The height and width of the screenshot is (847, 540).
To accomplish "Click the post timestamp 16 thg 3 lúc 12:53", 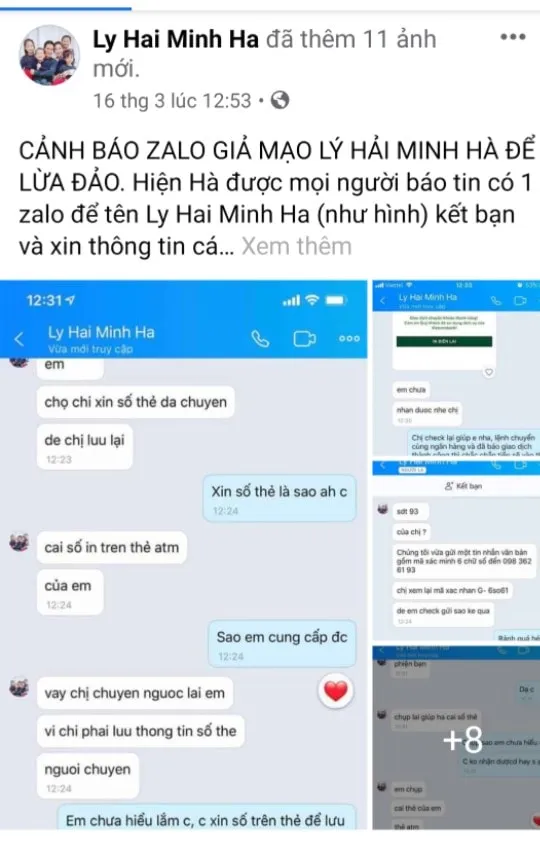I will pos(172,100).
